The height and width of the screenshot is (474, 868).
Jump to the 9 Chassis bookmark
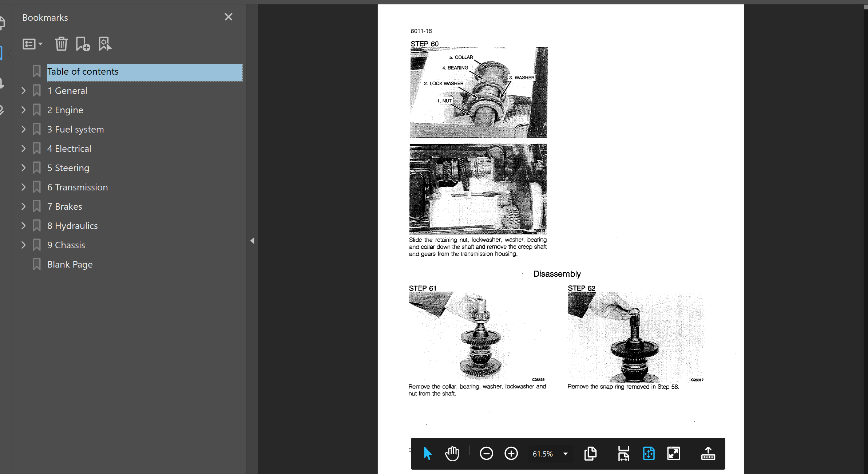tap(66, 245)
